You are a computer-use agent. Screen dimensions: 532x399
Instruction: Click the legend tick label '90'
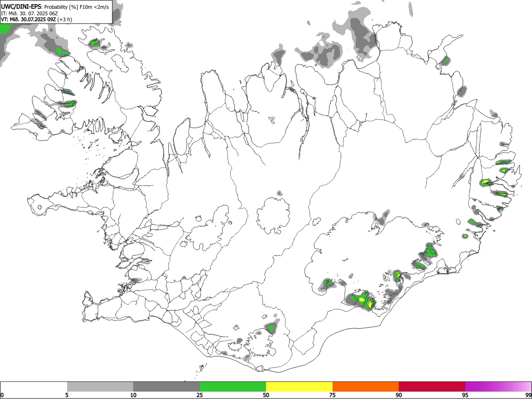[399, 395]
